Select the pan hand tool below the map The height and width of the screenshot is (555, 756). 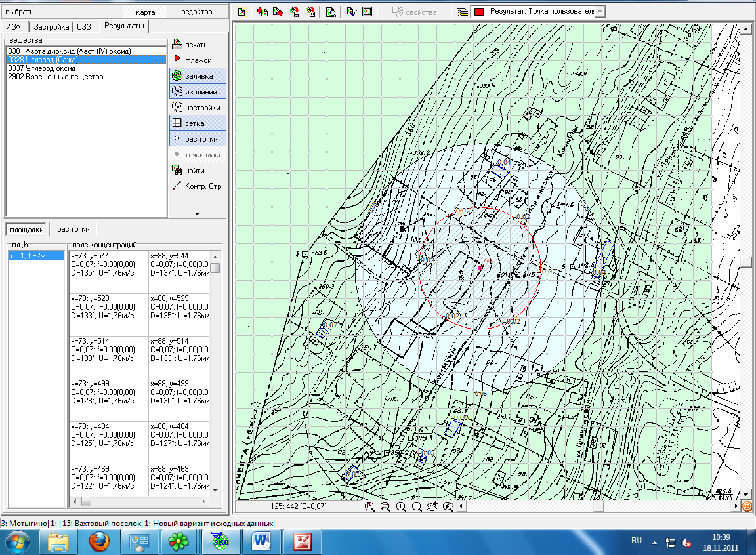click(x=432, y=507)
